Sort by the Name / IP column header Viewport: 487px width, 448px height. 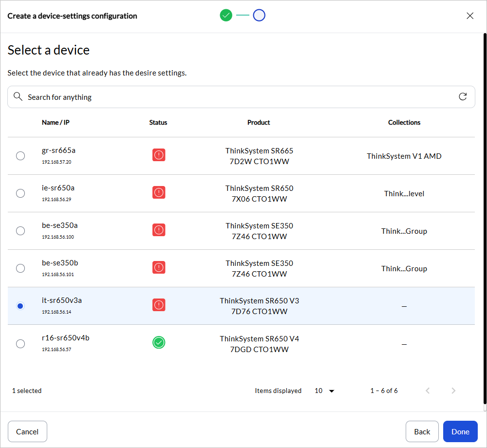(56, 122)
